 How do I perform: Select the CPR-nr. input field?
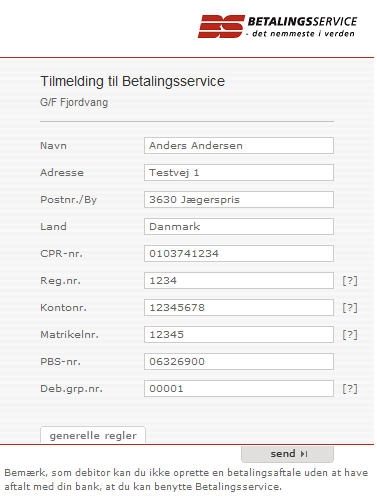[239, 254]
